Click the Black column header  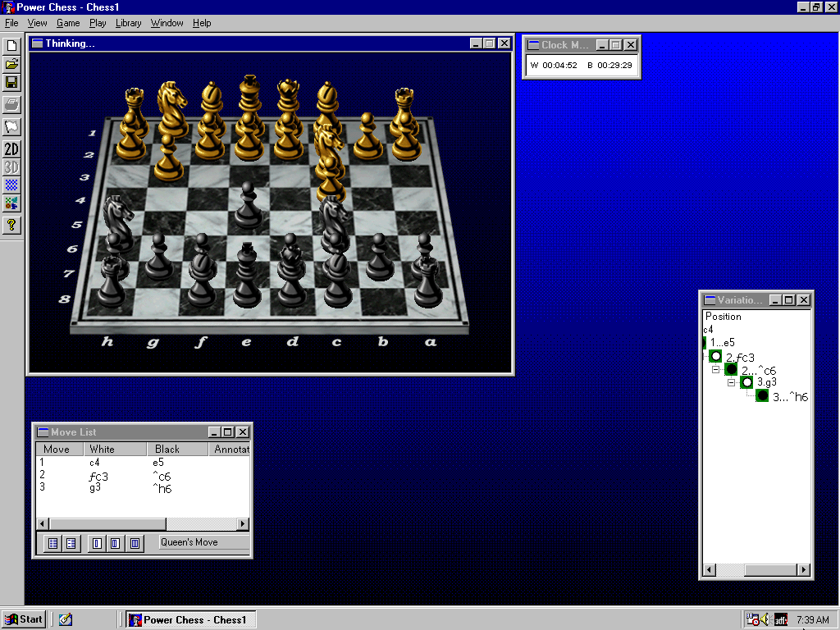[x=177, y=449]
